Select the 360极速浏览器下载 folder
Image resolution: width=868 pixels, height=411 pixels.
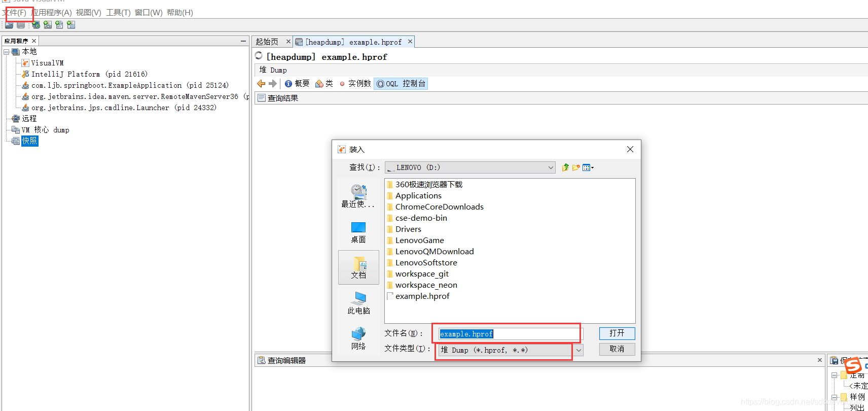coord(425,185)
